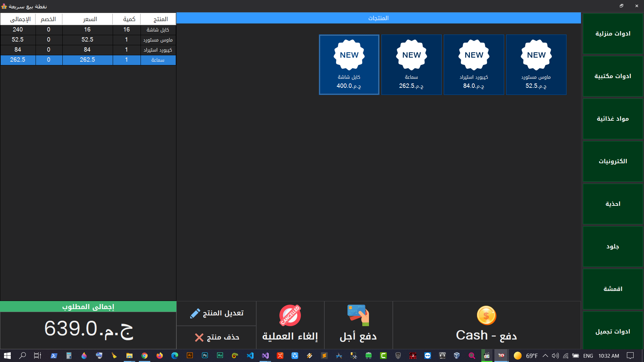The height and width of the screenshot is (362, 644).
Task: Click the volume speaker tray icon
Action: tap(555, 356)
